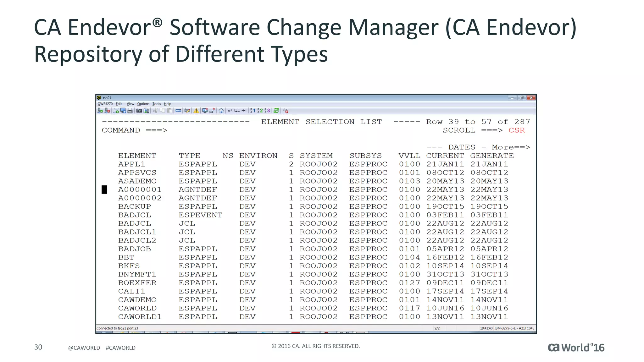Click the selection cursor block beside A0000001
The image size is (644, 362).
pyautogui.click(x=104, y=189)
